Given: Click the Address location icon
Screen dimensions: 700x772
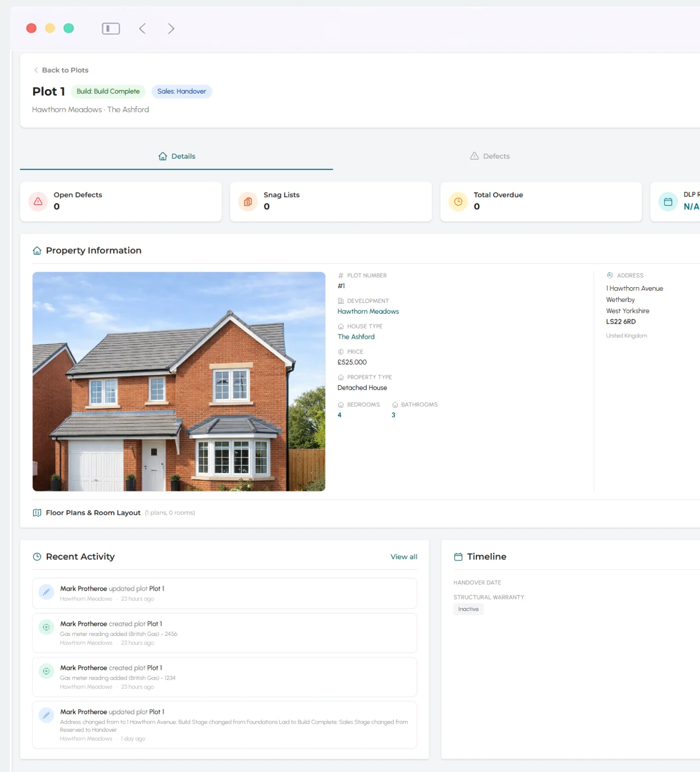Looking at the screenshot, I should (x=610, y=275).
